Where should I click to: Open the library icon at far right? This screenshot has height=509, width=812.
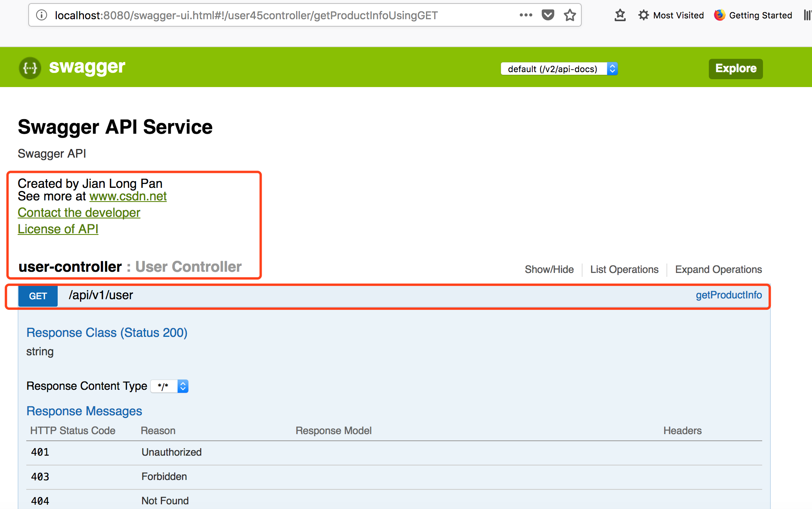[807, 15]
